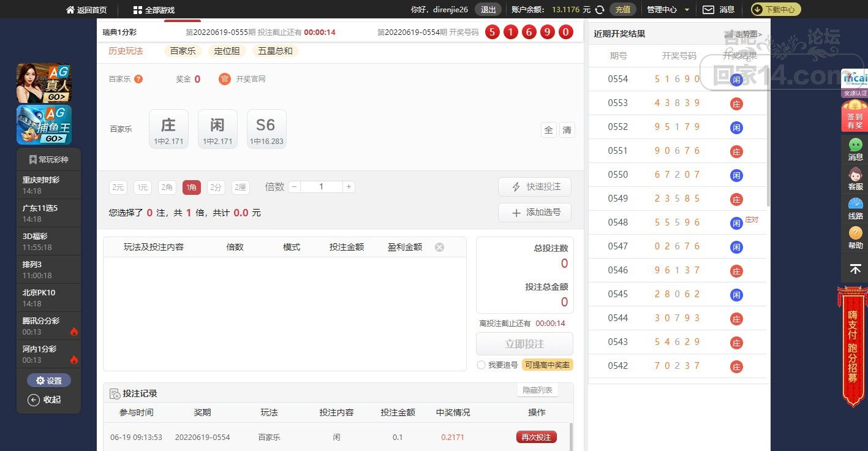Open the AG 捕鱼王 game thumbnail
868x451 pixels.
click(x=44, y=124)
